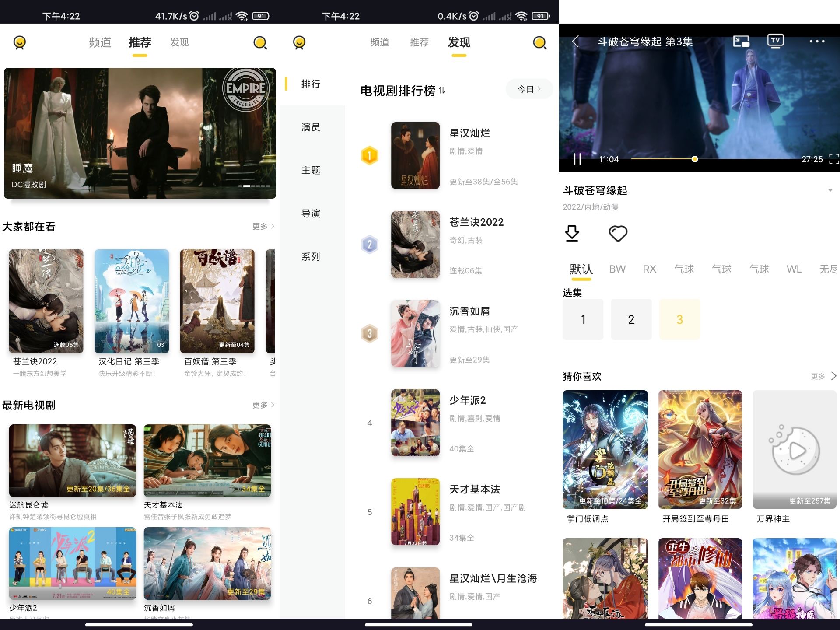The image size is (840, 630).
Task: Open 汉化日记 第三季 poster
Action: (x=132, y=301)
